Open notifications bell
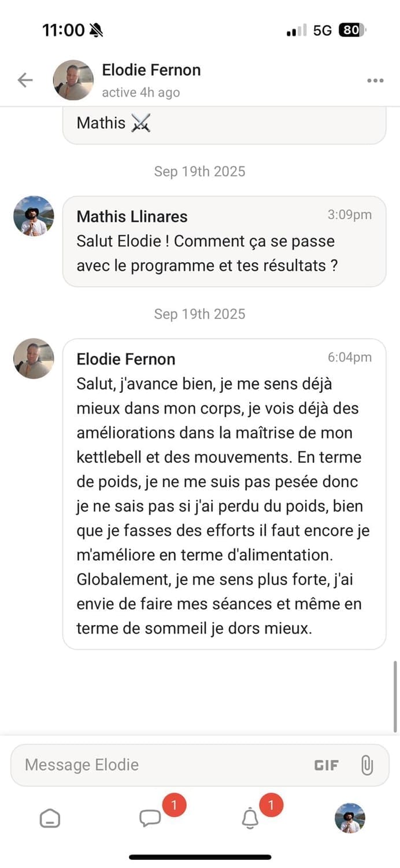 coord(250,818)
